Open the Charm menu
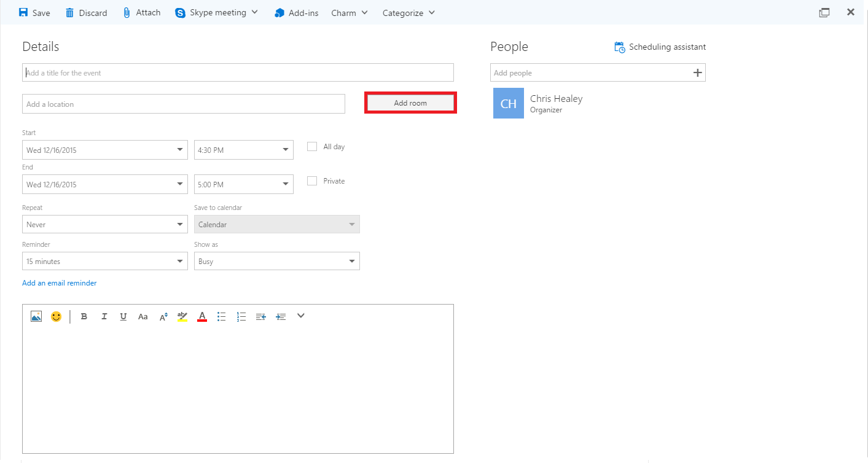This screenshot has height=463, width=868. click(x=350, y=13)
